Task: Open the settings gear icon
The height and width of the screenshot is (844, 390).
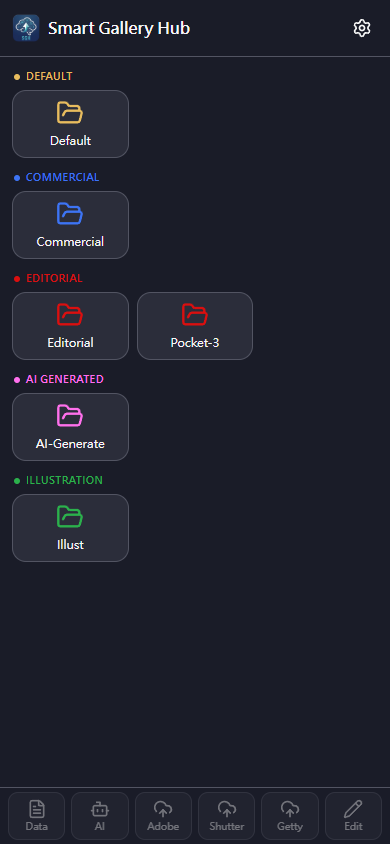Action: pos(361,28)
